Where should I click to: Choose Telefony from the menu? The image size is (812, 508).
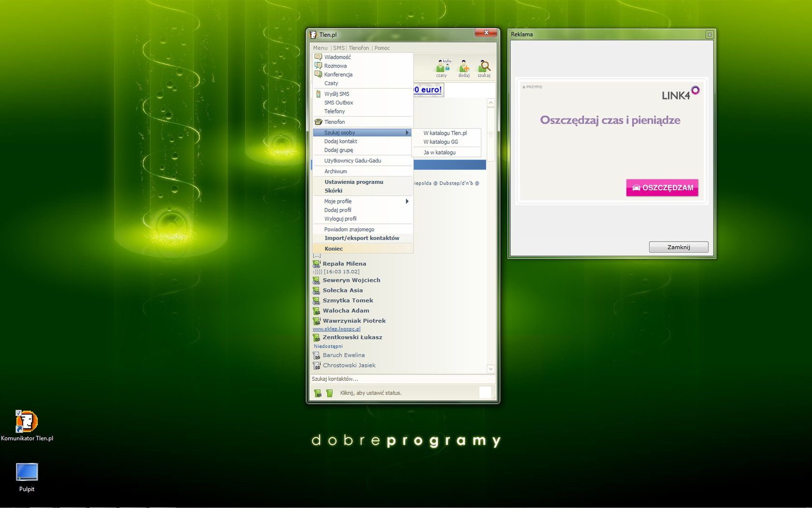pos(362,111)
